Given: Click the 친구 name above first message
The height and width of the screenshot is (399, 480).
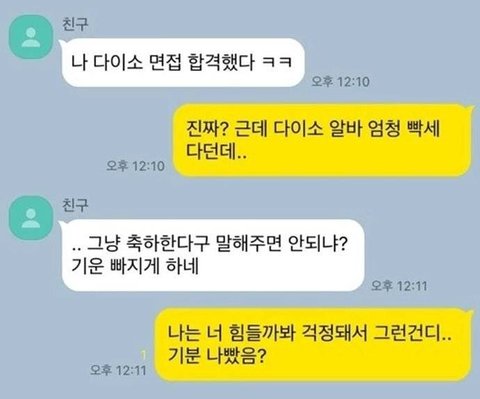Looking at the screenshot, I should (75, 24).
